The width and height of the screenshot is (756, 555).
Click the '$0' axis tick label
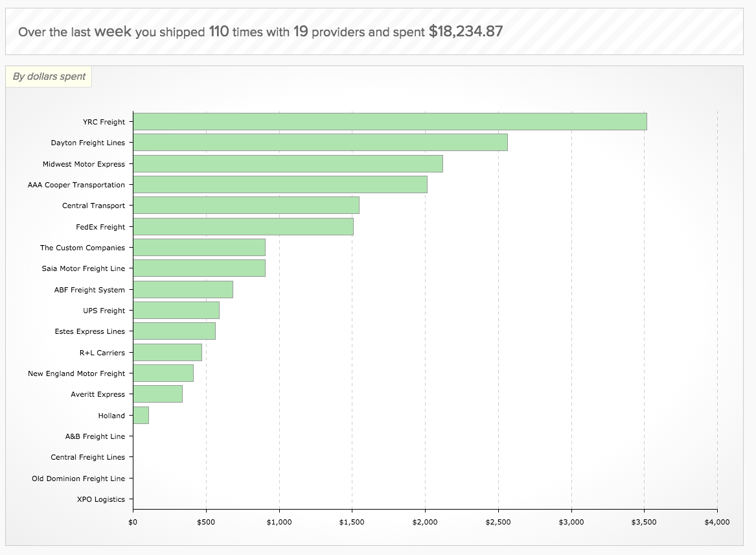[x=133, y=522]
